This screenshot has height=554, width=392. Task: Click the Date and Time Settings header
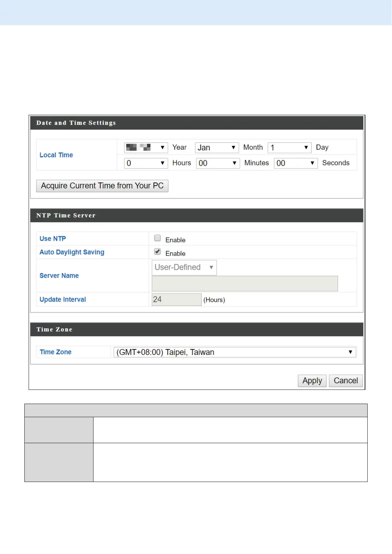pyautogui.click(x=76, y=123)
